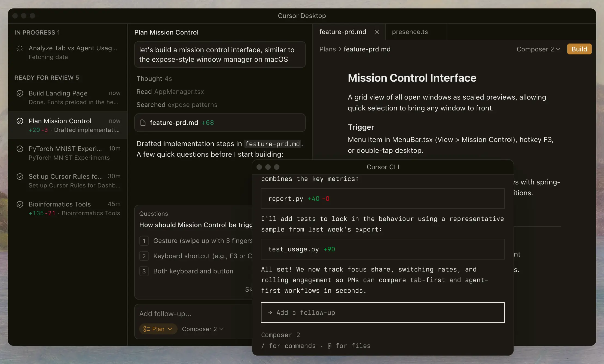Switch to the feature-prd.md tab
The width and height of the screenshot is (604, 364).
[343, 32]
